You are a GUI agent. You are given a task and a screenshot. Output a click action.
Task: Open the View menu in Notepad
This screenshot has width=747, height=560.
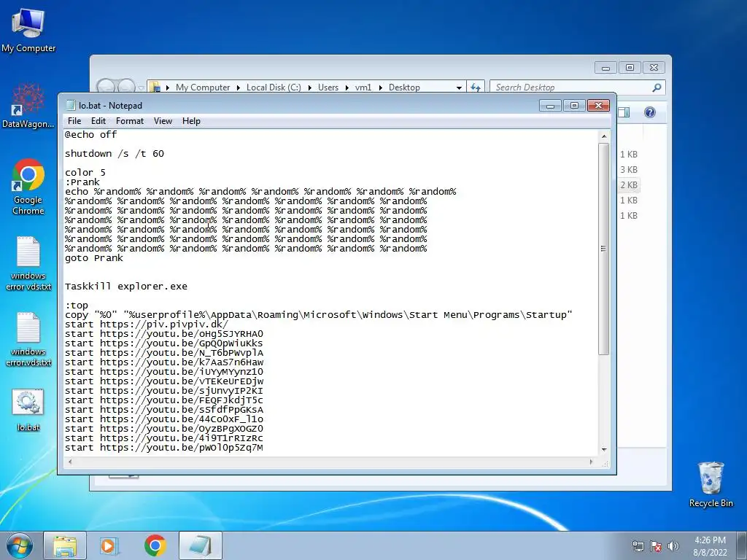[x=163, y=121]
